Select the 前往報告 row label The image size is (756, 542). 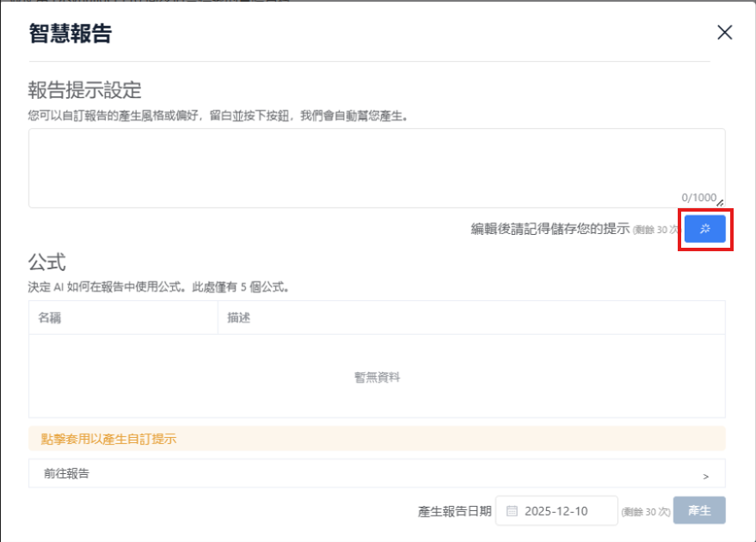(67, 473)
